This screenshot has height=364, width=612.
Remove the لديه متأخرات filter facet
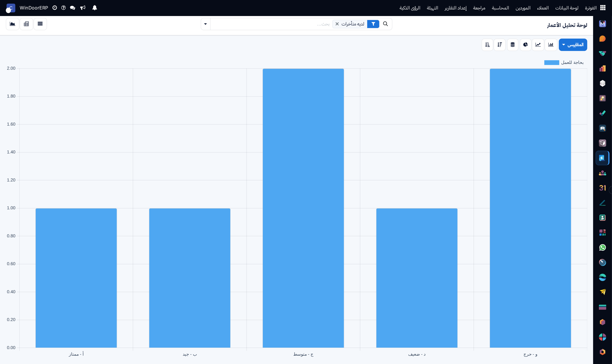[337, 24]
